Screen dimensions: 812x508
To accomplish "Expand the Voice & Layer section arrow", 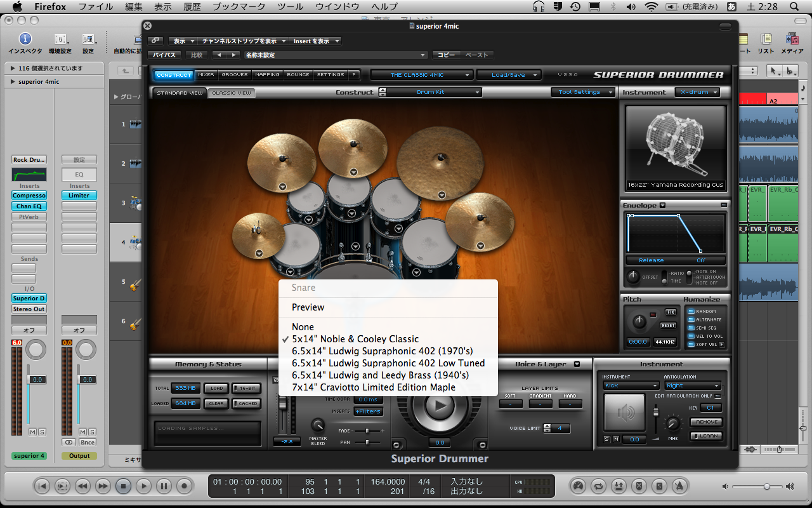I will (577, 364).
